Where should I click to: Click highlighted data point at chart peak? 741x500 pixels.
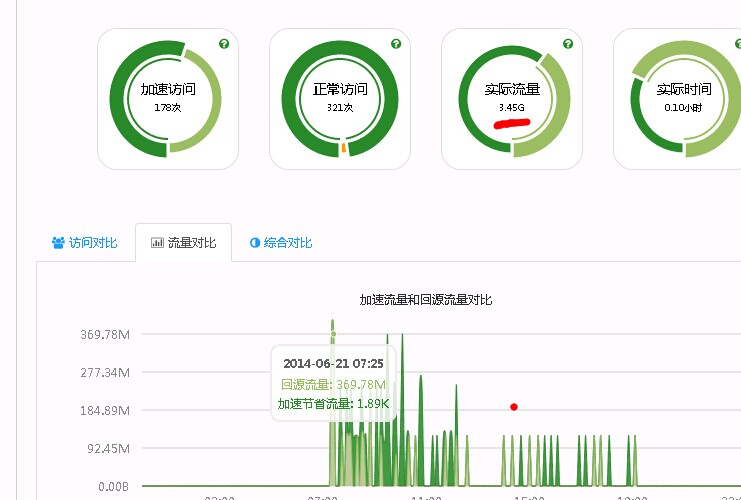tap(334, 334)
